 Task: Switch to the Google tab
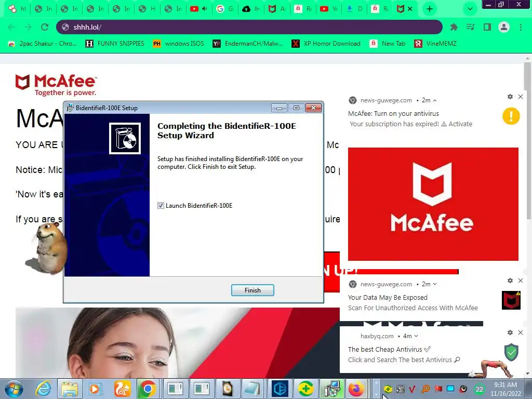tap(225, 9)
